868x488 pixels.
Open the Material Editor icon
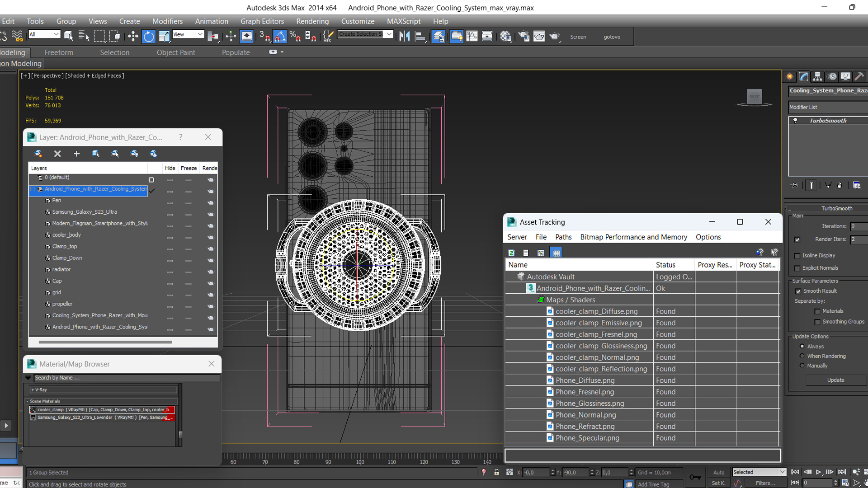pos(506,37)
